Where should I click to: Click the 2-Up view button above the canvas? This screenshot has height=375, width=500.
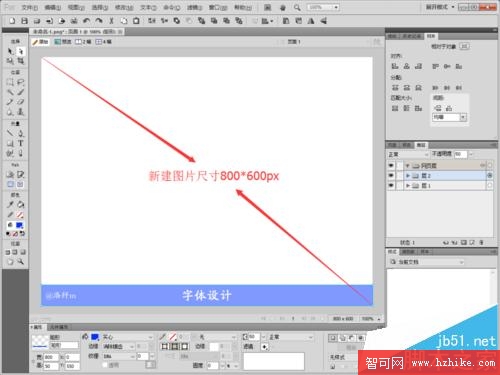tap(83, 42)
